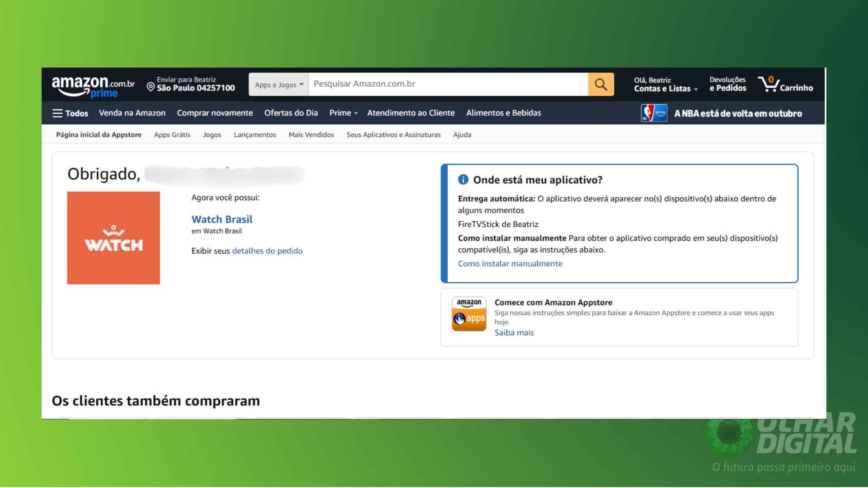Open the Amazon.com.br prime logo
Viewport: 868px width, 488px height.
coord(93,86)
